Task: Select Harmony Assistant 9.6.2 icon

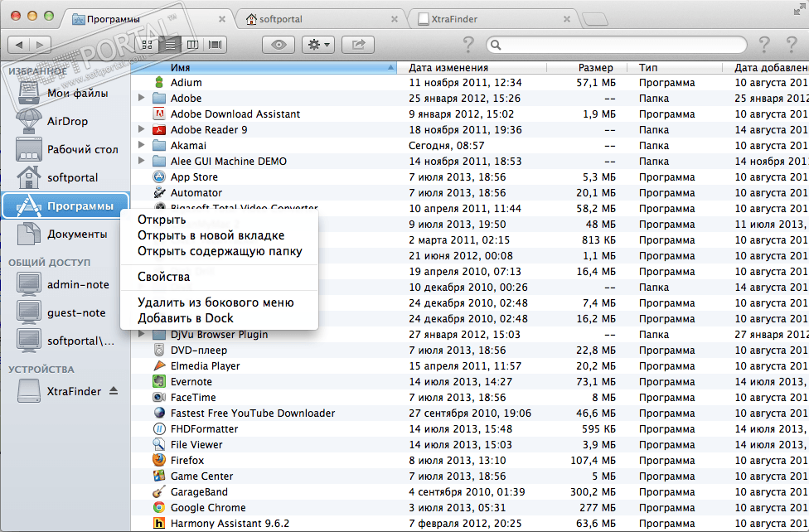Action: coord(159,523)
